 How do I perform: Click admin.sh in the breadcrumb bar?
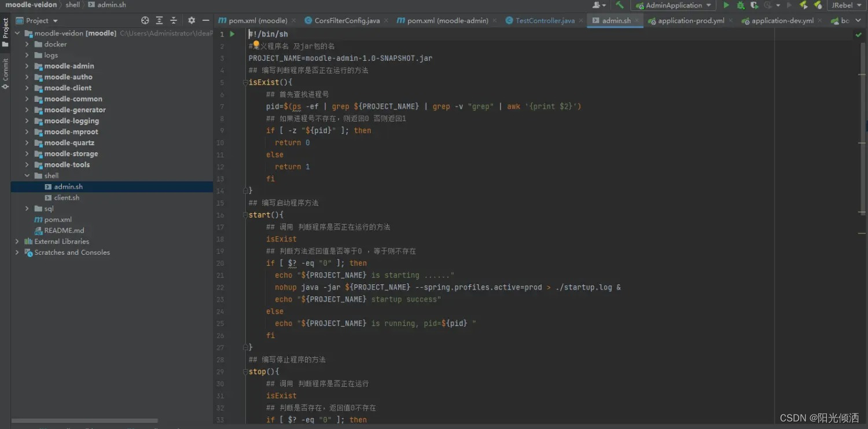(x=107, y=5)
